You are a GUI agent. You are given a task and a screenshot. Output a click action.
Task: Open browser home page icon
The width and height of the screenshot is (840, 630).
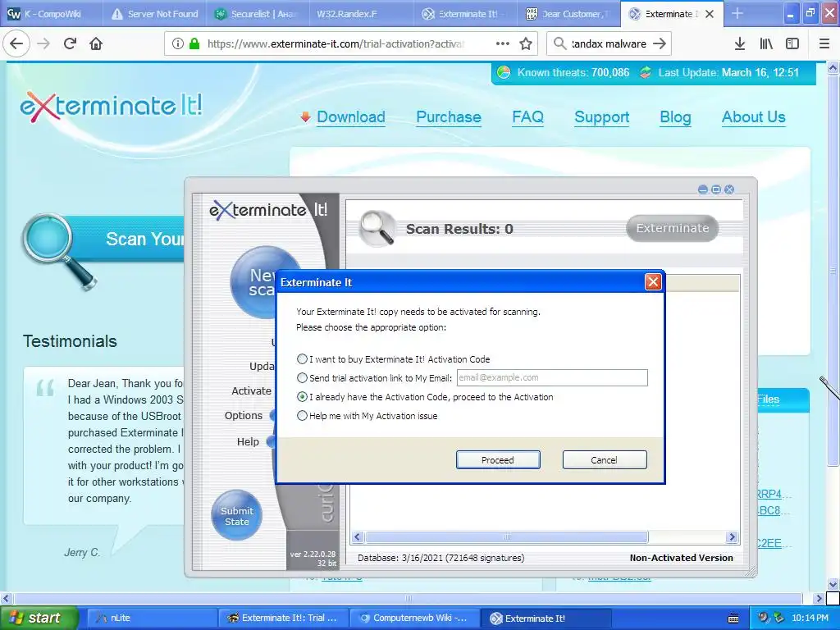click(96, 43)
